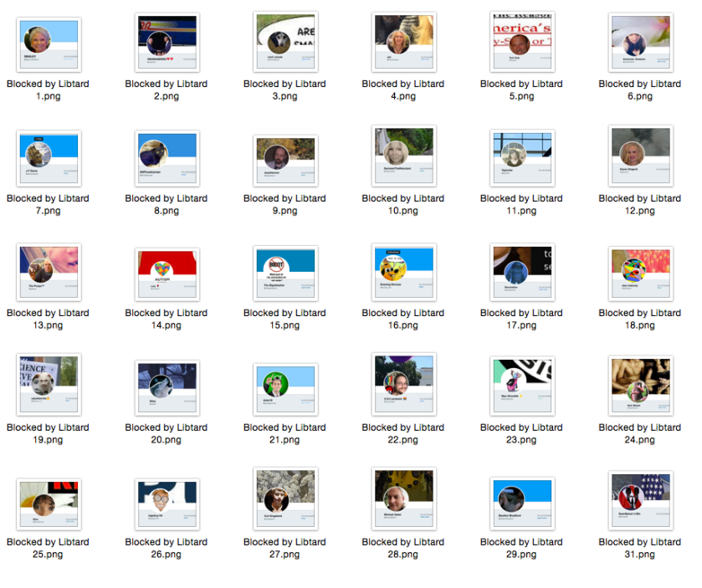
Task: Select the Blocked by Libtard 24.png file icon
Action: pyautogui.click(x=641, y=385)
